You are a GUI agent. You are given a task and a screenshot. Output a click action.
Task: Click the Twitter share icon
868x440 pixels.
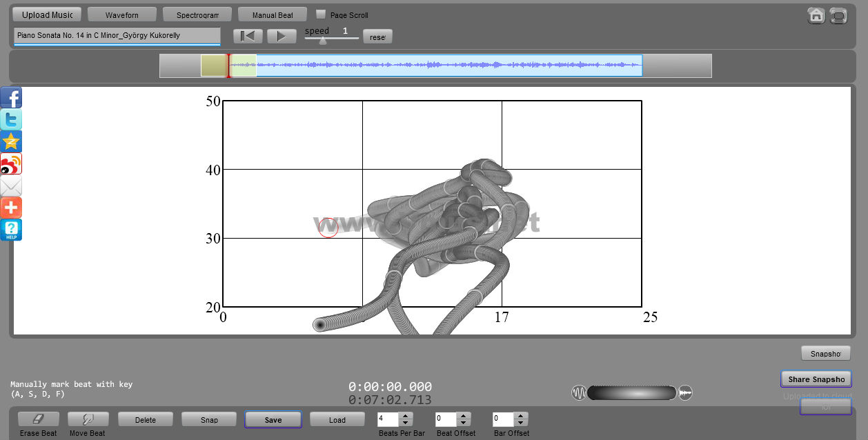pyautogui.click(x=11, y=119)
